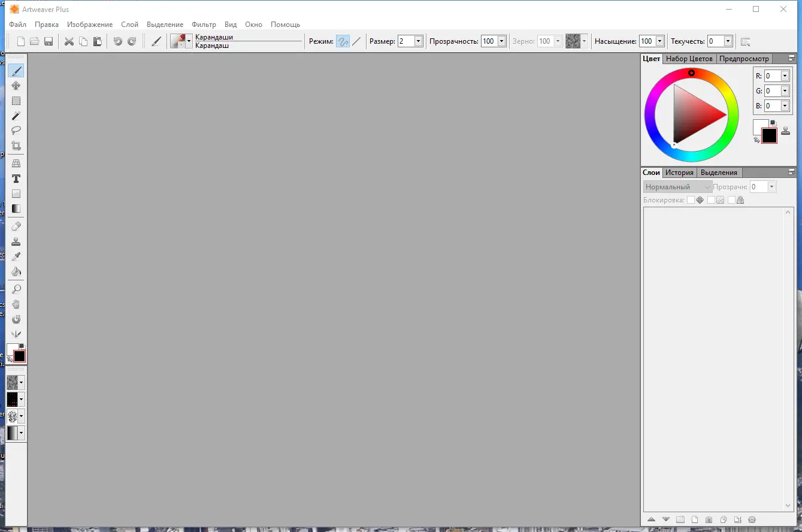802x532 pixels.
Task: Expand the Размер size dropdown
Action: [x=419, y=41]
